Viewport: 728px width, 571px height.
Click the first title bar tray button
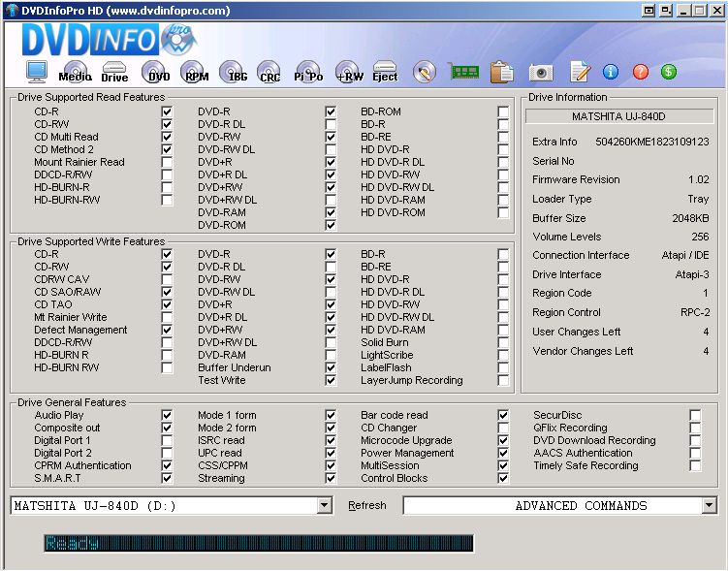point(649,11)
